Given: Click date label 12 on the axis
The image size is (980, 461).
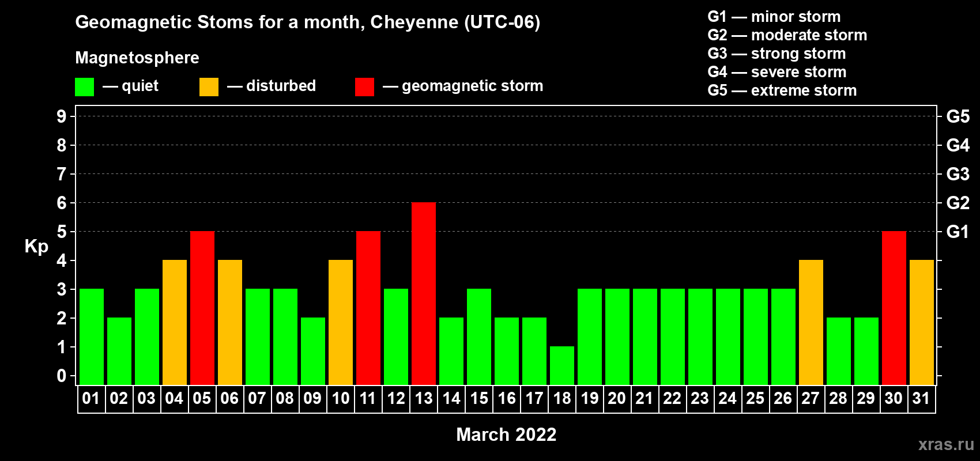Looking at the screenshot, I should pyautogui.click(x=396, y=399).
